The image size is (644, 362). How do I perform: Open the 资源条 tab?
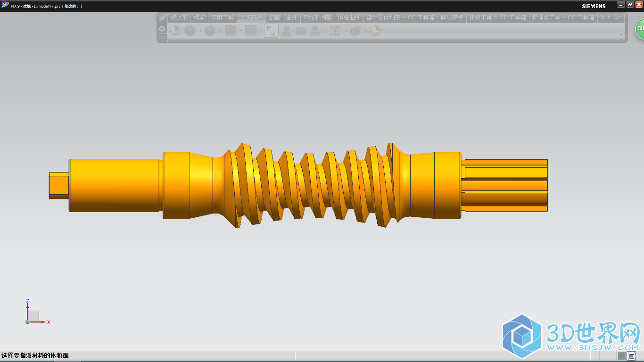click(x=179, y=17)
